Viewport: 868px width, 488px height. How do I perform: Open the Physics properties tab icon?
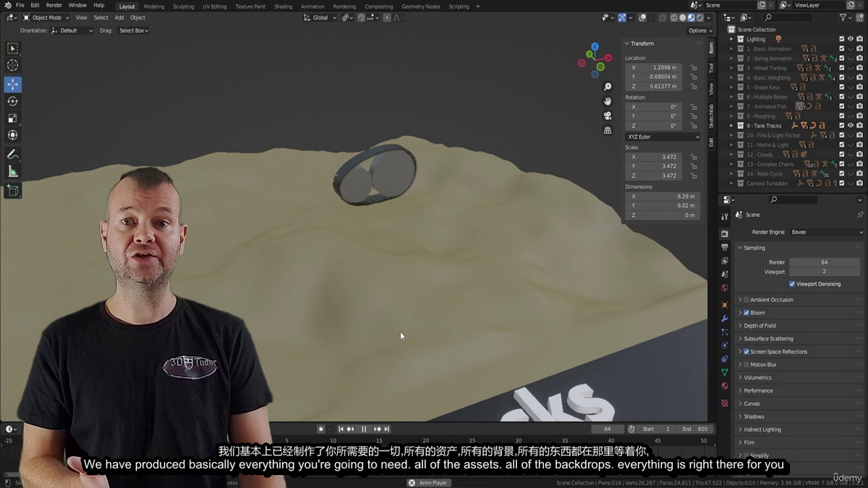725,345
